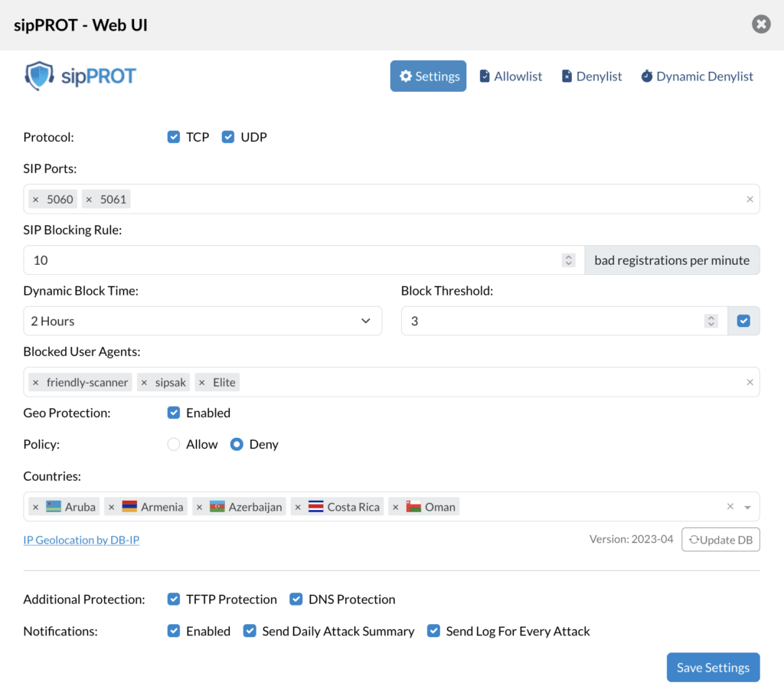This screenshot has width=784, height=699.
Task: Remove Costa Rica from countries
Action: pyautogui.click(x=298, y=507)
